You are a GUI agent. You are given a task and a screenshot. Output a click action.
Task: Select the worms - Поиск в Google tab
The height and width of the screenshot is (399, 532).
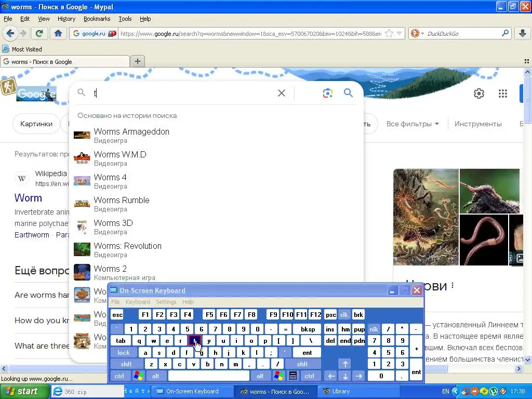(65, 61)
